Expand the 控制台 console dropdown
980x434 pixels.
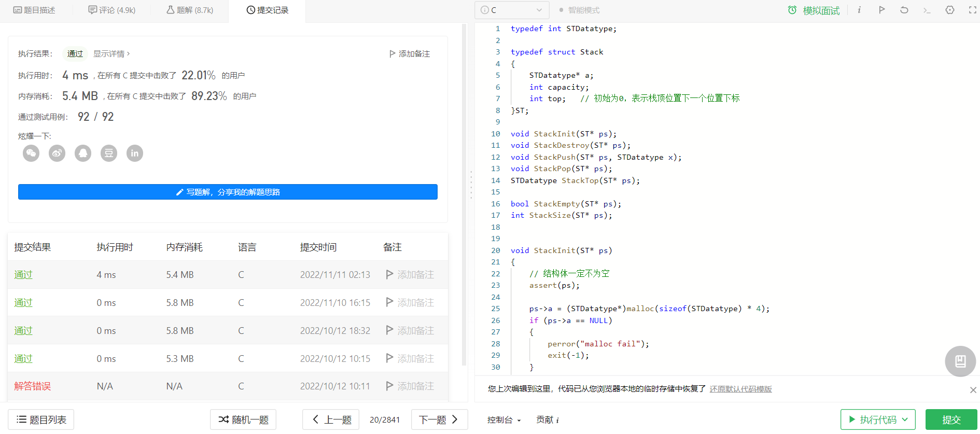(x=504, y=420)
